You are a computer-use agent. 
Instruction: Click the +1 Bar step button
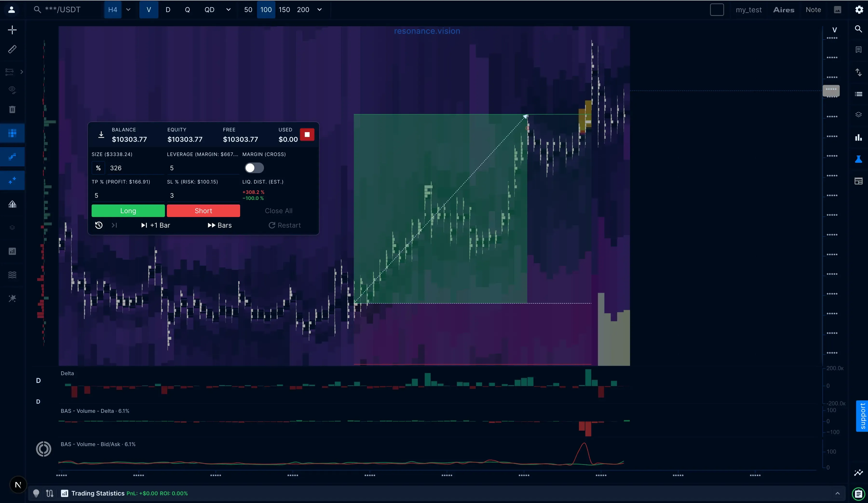click(156, 225)
